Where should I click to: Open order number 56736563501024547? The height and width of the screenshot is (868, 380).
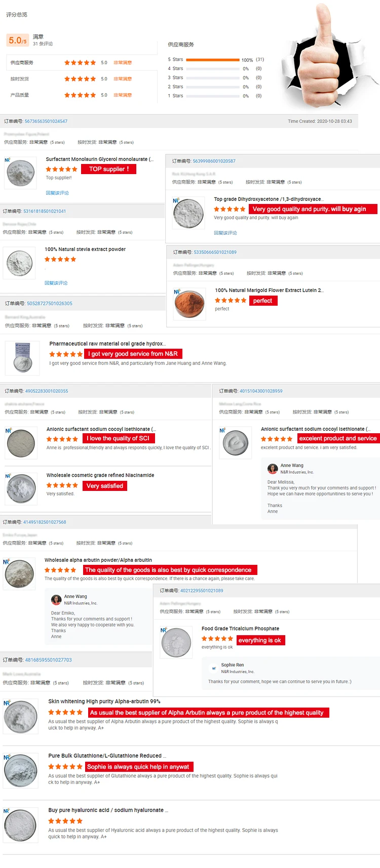click(x=46, y=121)
